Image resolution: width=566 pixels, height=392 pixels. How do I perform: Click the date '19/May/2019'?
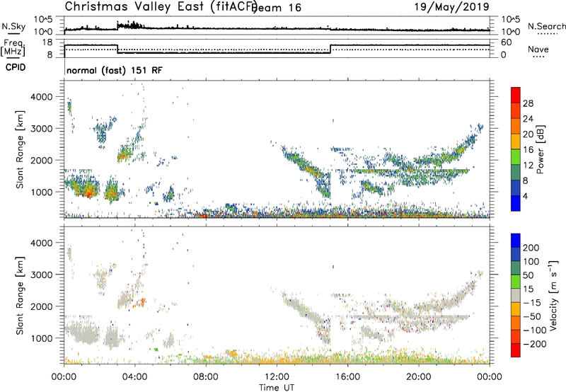[451, 6]
